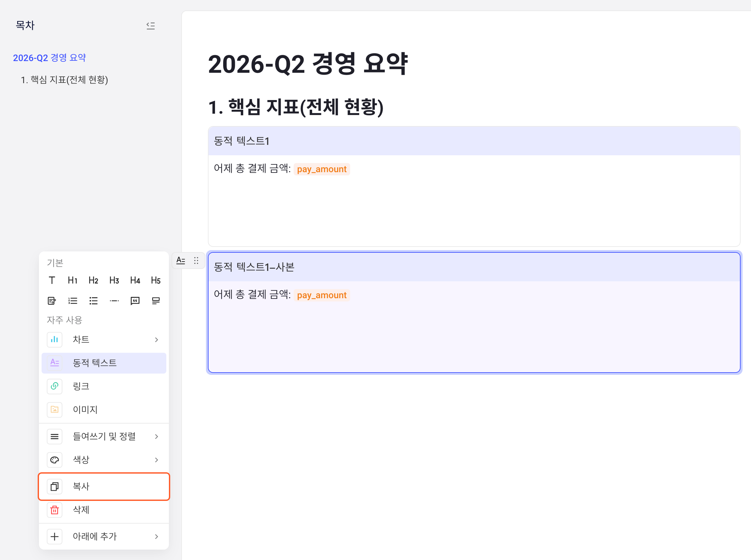751x560 pixels.
Task: Choose the numbered list icon
Action: pos(72,301)
